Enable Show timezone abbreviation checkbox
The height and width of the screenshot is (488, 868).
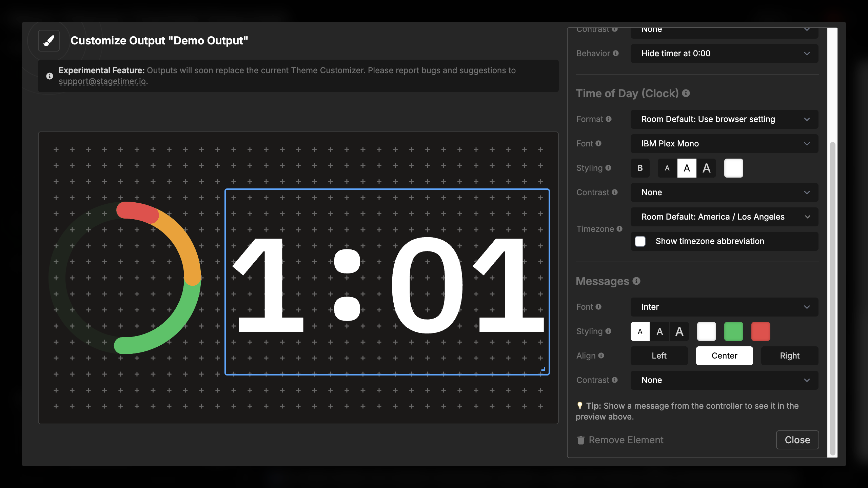coord(640,241)
